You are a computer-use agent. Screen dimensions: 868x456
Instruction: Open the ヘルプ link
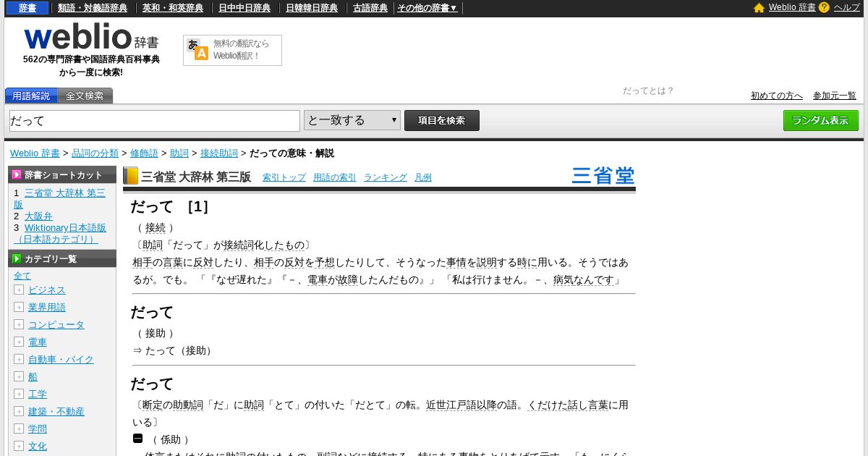847,7
